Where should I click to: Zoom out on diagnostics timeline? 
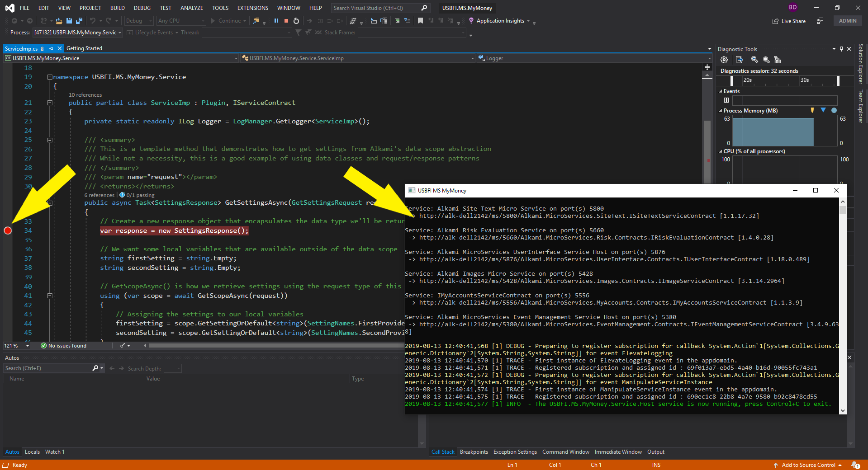coord(766,60)
